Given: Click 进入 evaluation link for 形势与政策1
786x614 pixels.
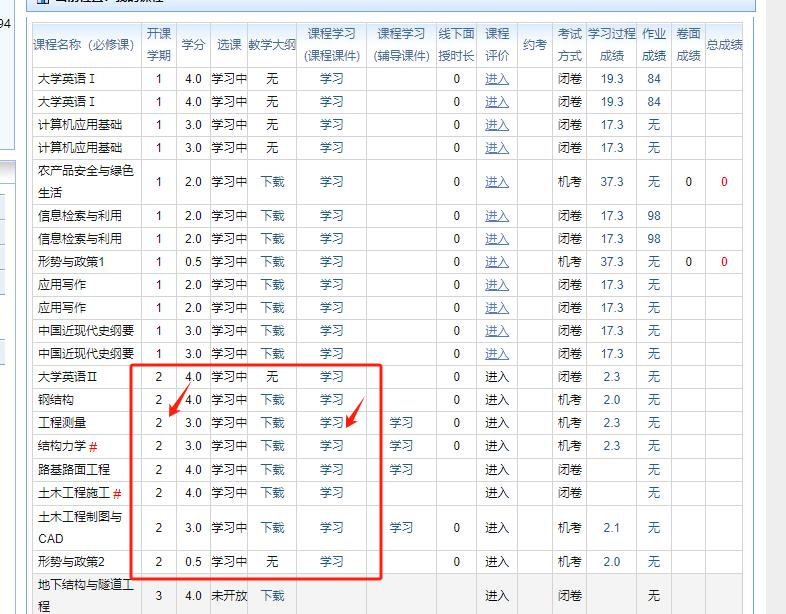Looking at the screenshot, I should pos(497,262).
